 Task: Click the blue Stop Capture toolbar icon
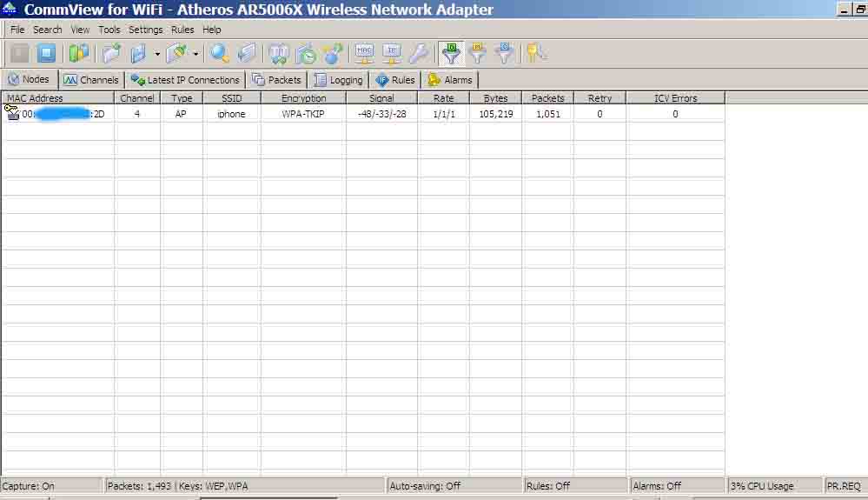coord(47,54)
